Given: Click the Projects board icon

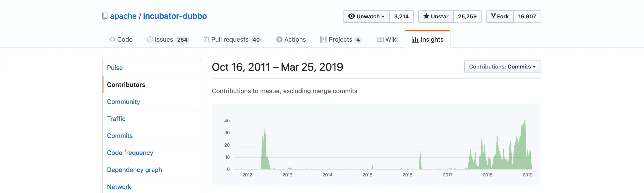Looking at the screenshot, I should [323, 39].
